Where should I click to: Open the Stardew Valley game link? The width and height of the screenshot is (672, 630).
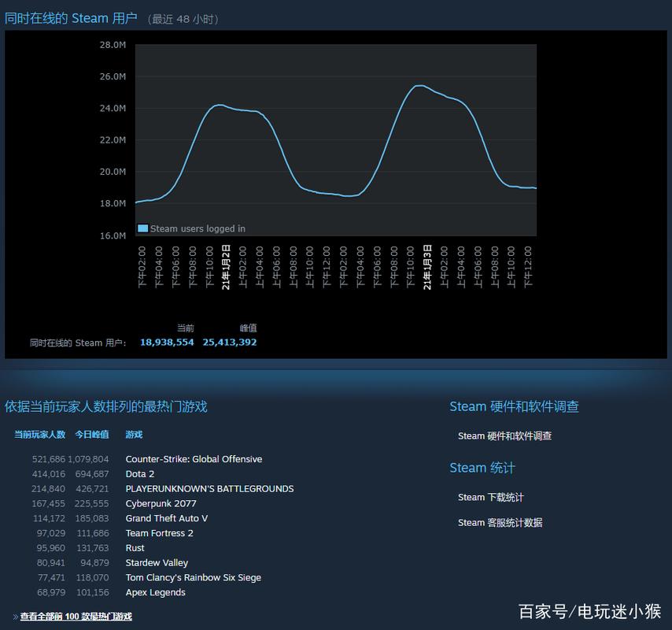coord(157,562)
